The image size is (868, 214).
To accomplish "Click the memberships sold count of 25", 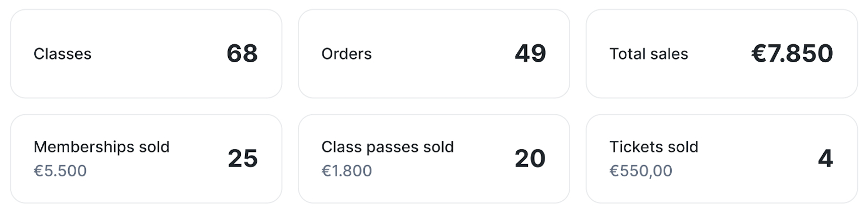I will (x=242, y=158).
